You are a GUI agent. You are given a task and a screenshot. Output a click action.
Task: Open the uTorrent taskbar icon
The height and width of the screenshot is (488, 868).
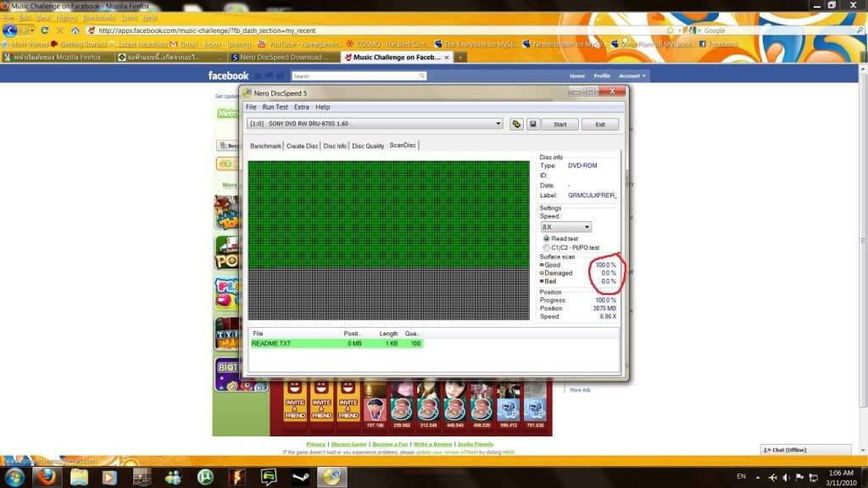205,477
